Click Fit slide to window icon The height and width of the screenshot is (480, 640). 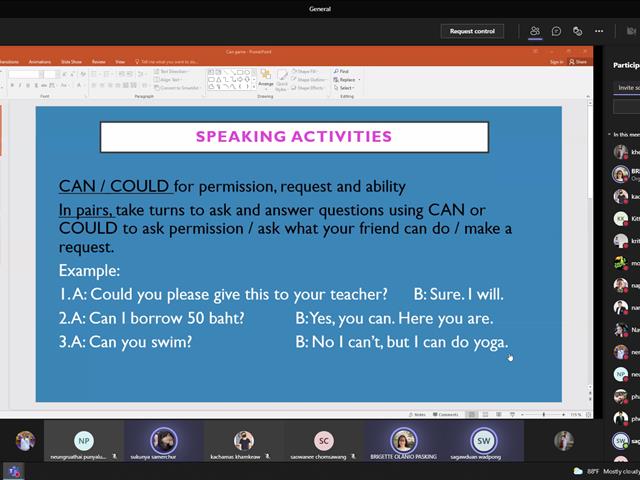coord(589,414)
